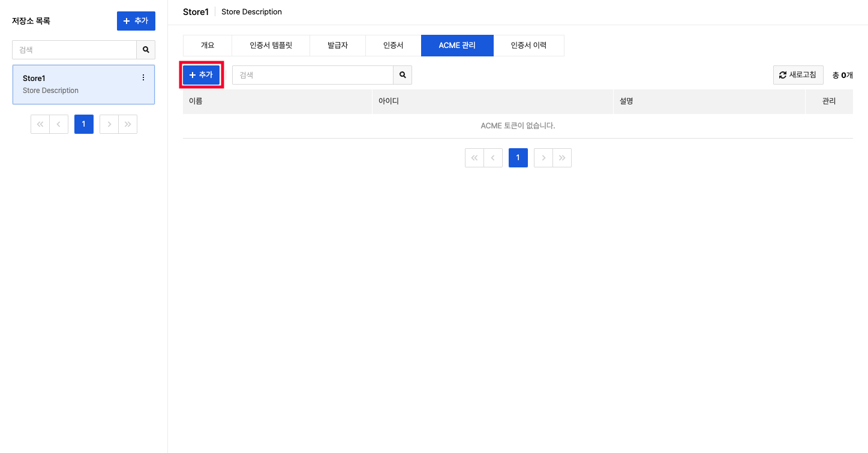This screenshot has width=868, height=453.
Task: Click the highlighted 추가 button to add ACME token
Action: coord(201,74)
